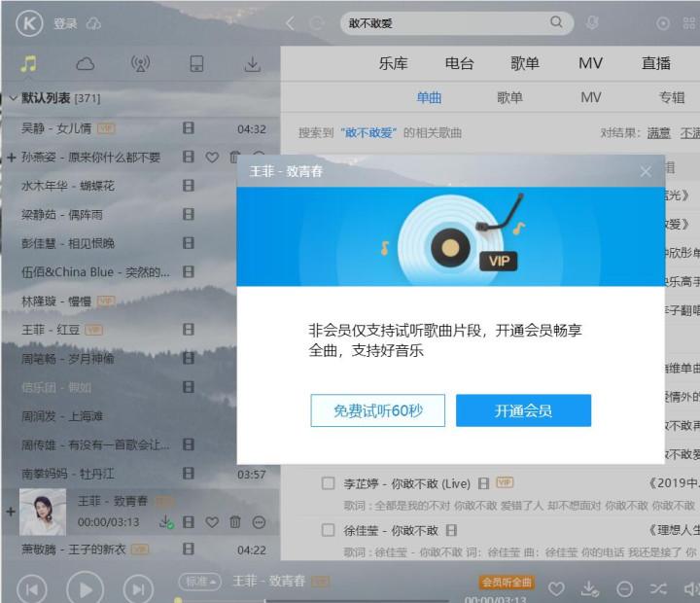Tick checkbox for 徐佳莹 - 你敢不敢
This screenshot has height=603, width=700.
point(329,530)
